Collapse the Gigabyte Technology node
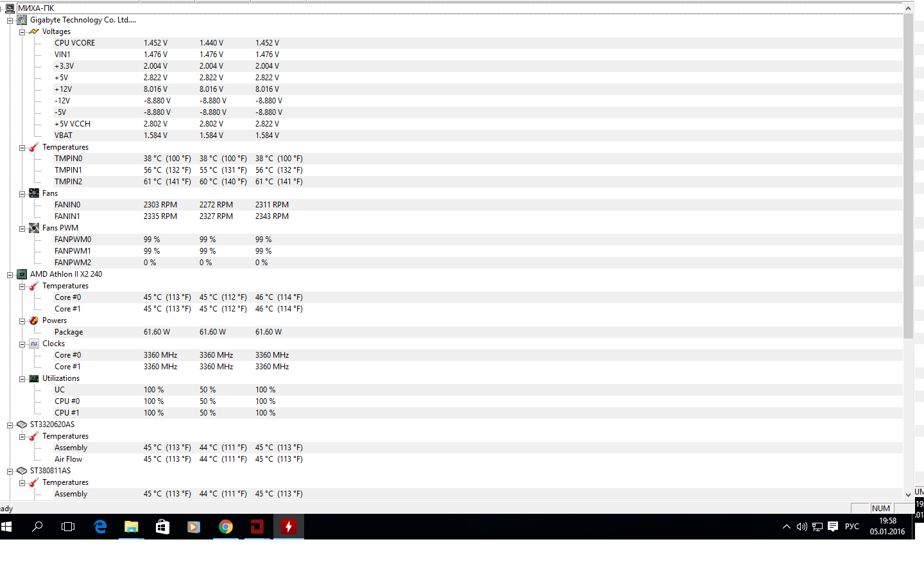This screenshot has height=578, width=924. 10,21
